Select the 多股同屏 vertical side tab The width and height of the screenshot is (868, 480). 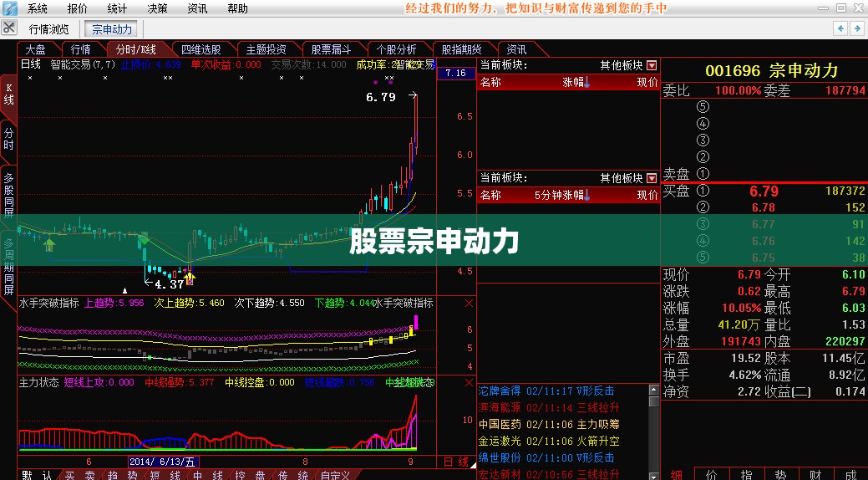pyautogui.click(x=8, y=195)
